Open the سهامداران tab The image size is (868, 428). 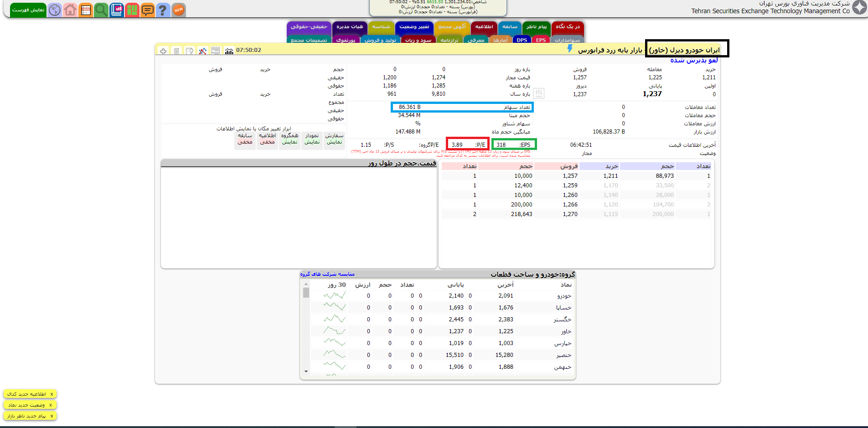567,40
